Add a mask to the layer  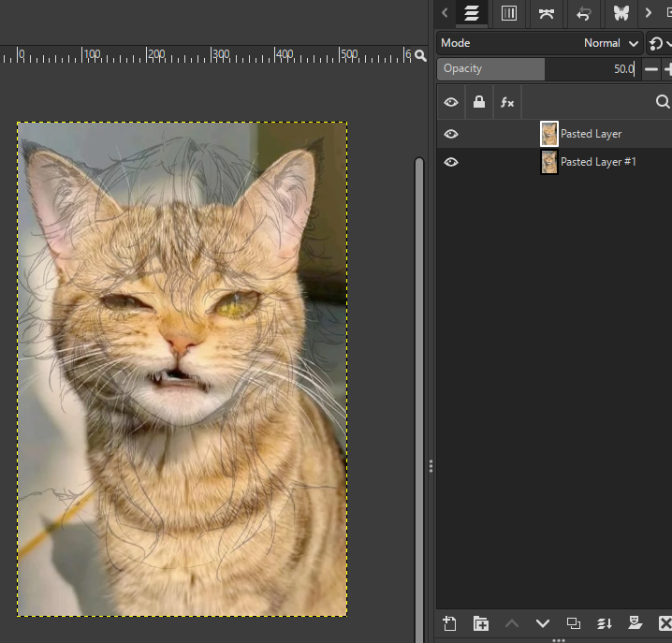[x=635, y=622]
